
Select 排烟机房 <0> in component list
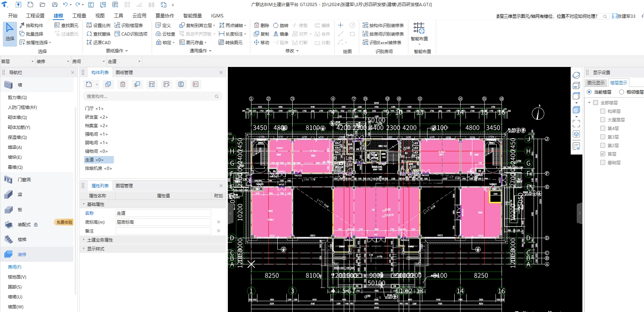click(x=98, y=168)
